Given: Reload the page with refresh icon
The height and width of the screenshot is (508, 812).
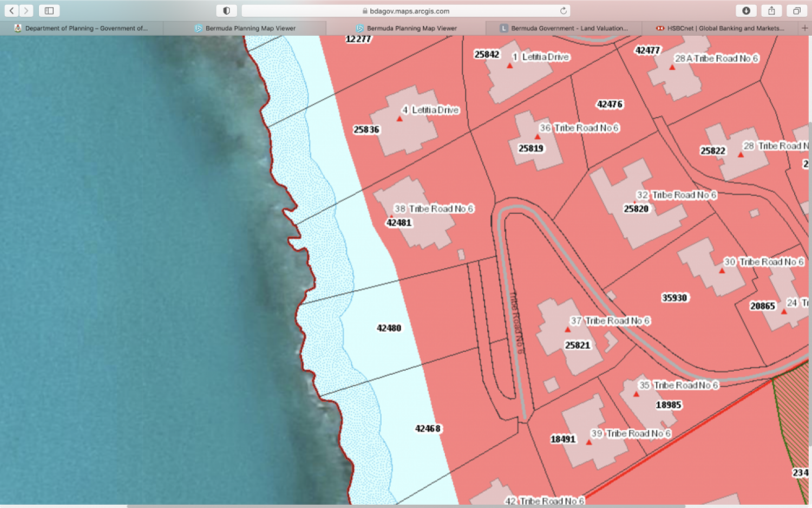Looking at the screenshot, I should point(564,11).
